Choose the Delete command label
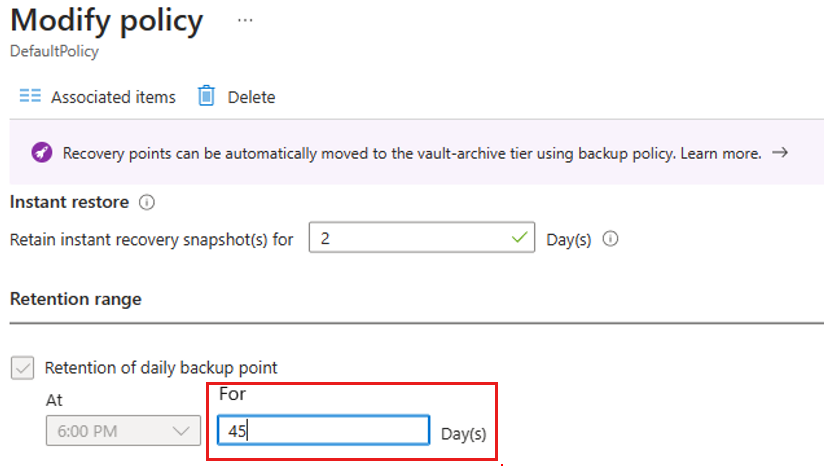This screenshot has height=466, width=824. tap(251, 97)
